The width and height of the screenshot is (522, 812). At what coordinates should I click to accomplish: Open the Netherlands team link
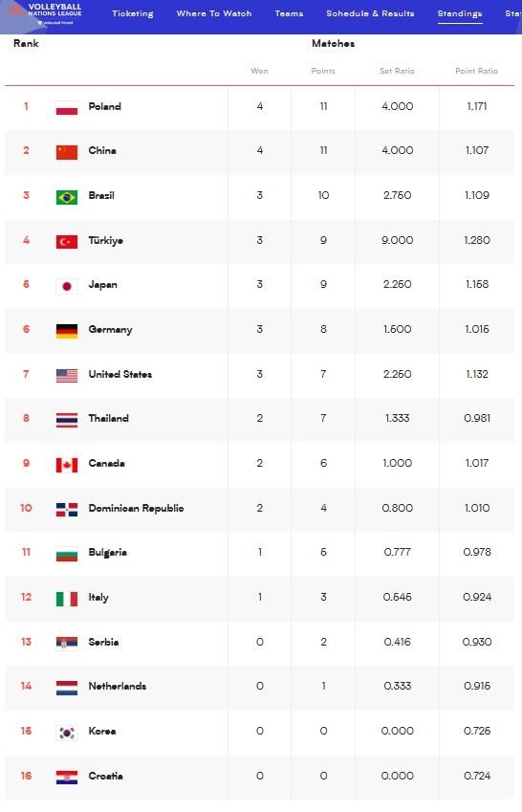118,686
